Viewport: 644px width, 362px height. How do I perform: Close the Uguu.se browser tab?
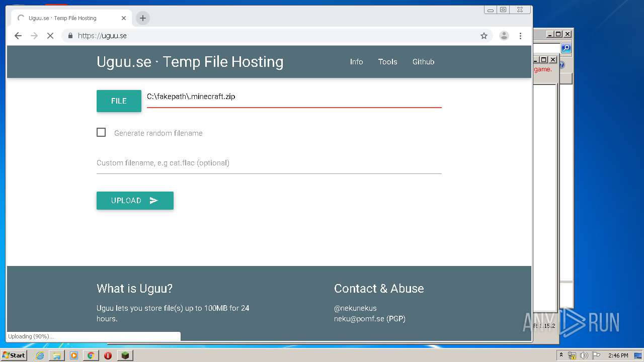[124, 18]
